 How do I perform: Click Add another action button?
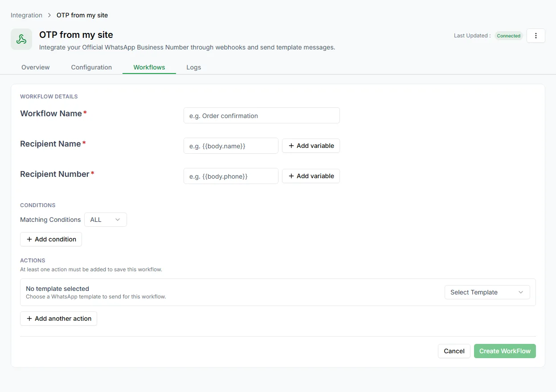(x=58, y=318)
